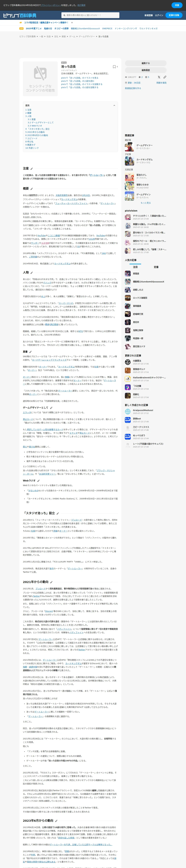Click ログイン login link
Image resolution: width=186 pixels, height=868 pixels.
point(159,15)
